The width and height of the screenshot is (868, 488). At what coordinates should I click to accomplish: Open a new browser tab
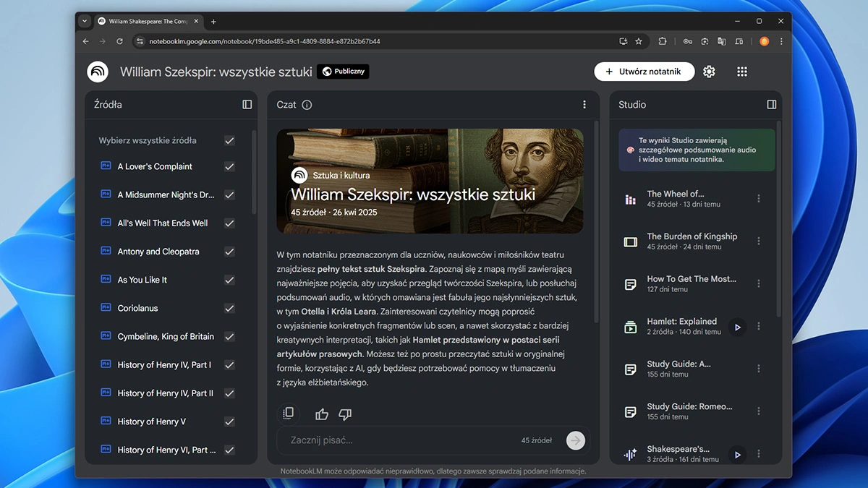coord(213,22)
